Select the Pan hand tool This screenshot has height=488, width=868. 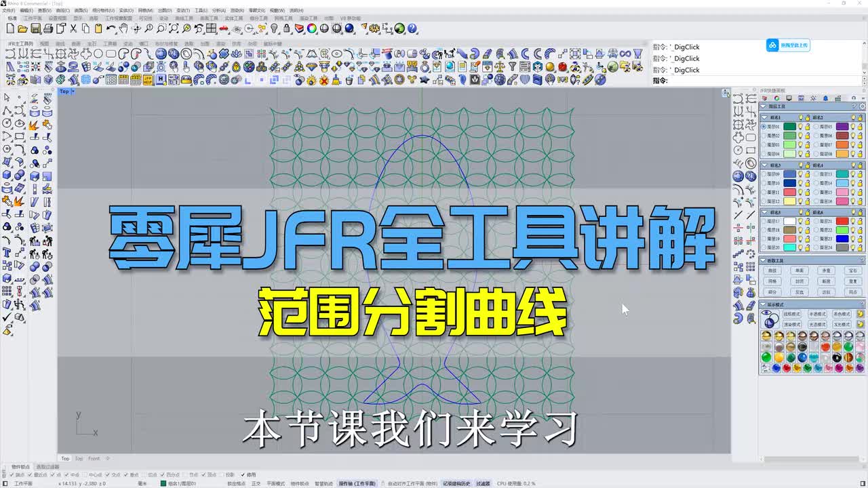click(x=123, y=28)
